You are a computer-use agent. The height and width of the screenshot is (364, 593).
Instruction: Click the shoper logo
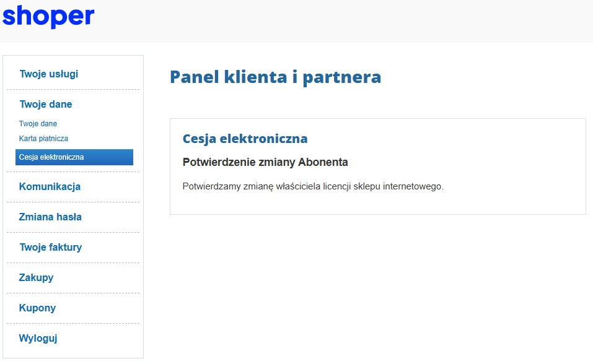(48, 17)
